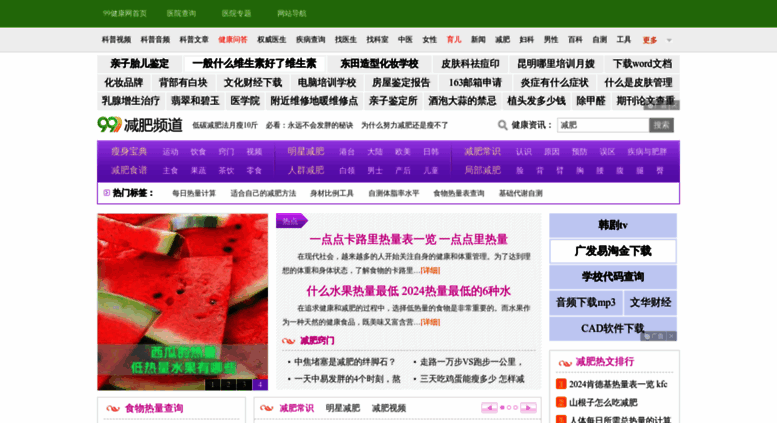The image size is (777, 423).
Task: Open the 更多 menu in navigation
Action: pos(650,40)
